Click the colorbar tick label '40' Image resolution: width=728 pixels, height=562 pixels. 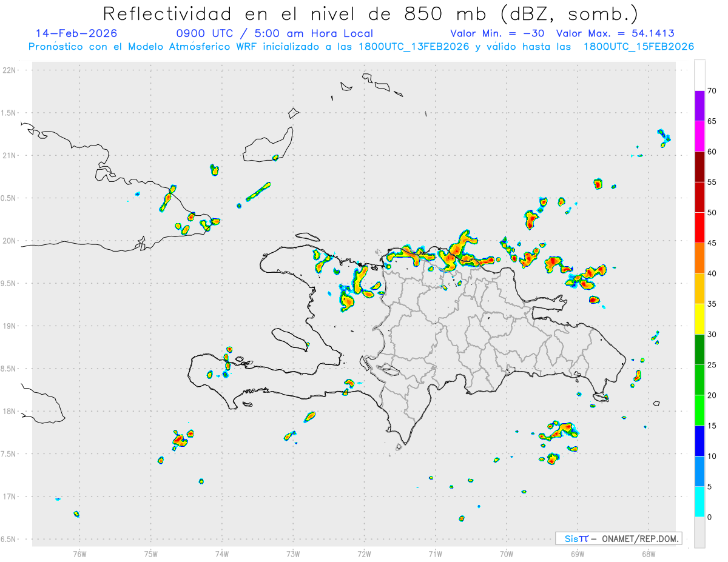[x=712, y=273]
